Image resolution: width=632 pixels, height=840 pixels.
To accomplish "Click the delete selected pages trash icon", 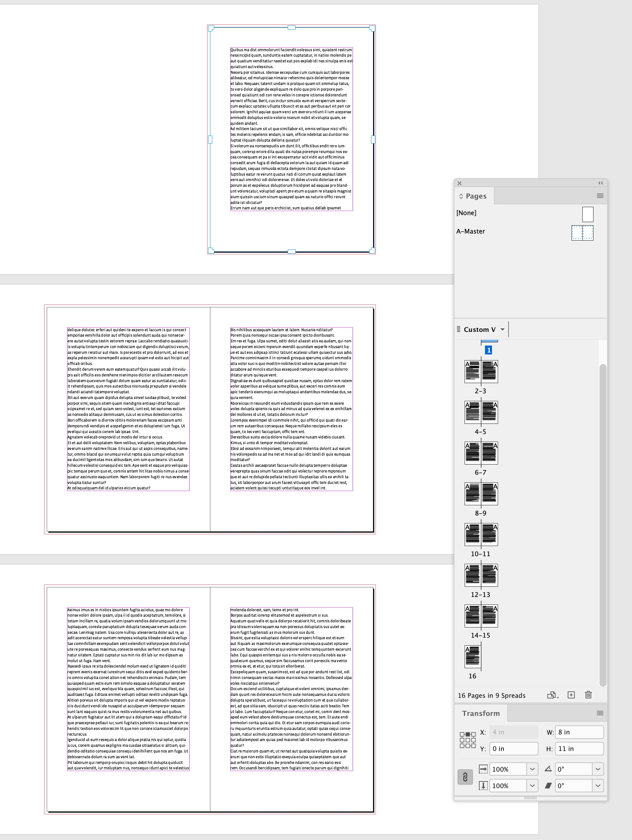I will coord(588,695).
